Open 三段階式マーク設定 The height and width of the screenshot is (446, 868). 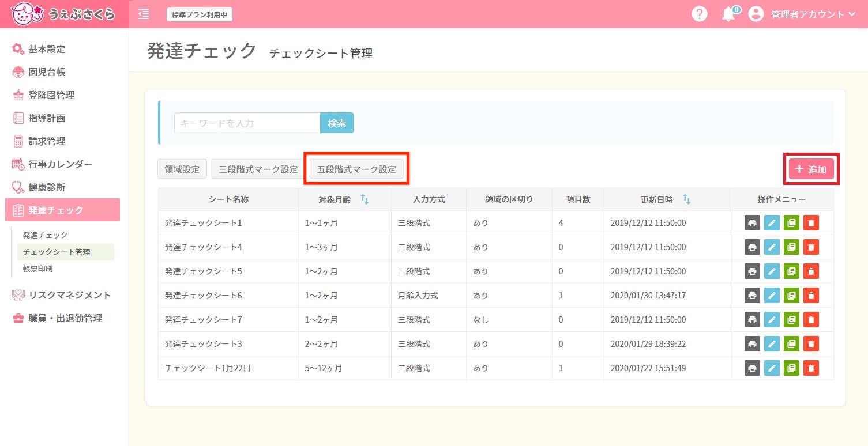tap(258, 169)
